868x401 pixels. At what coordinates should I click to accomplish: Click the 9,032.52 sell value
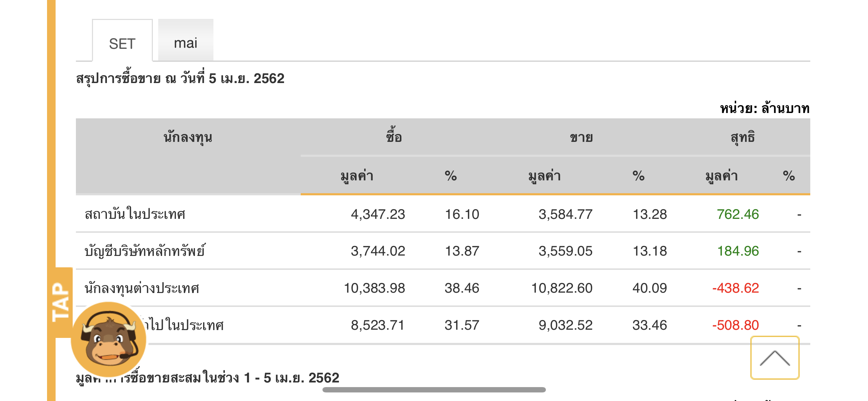(565, 325)
